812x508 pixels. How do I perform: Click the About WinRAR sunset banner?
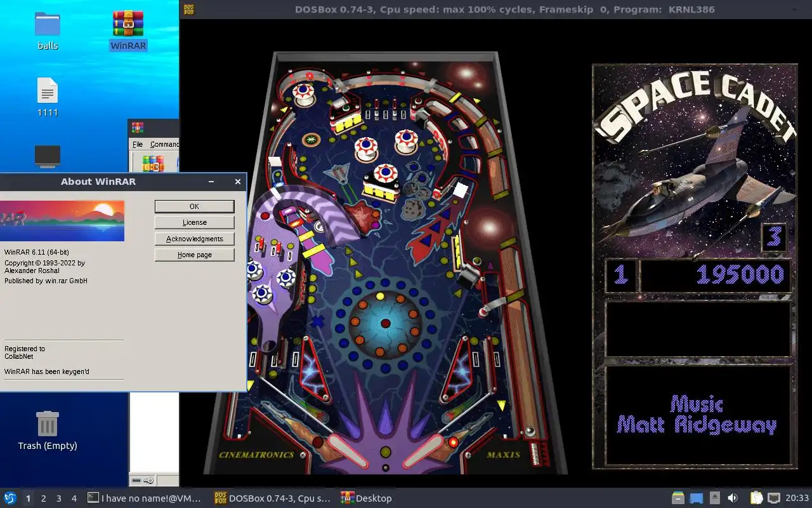62,220
